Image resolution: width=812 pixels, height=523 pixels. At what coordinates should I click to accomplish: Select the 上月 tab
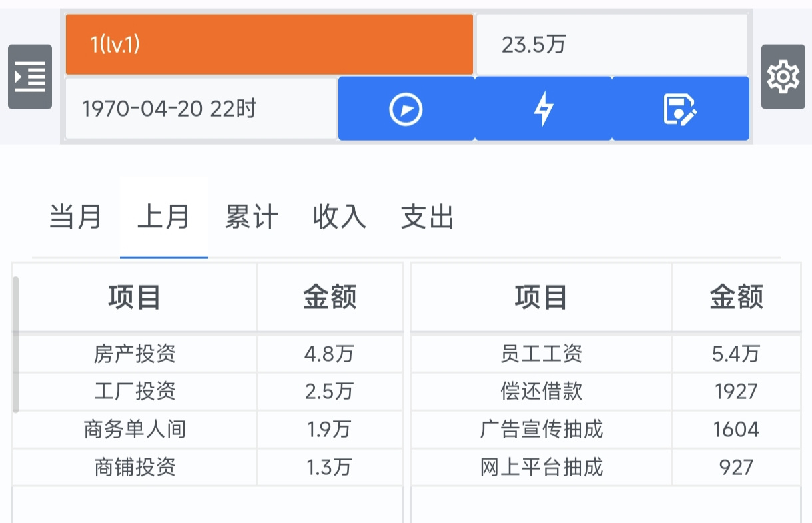[x=164, y=217]
